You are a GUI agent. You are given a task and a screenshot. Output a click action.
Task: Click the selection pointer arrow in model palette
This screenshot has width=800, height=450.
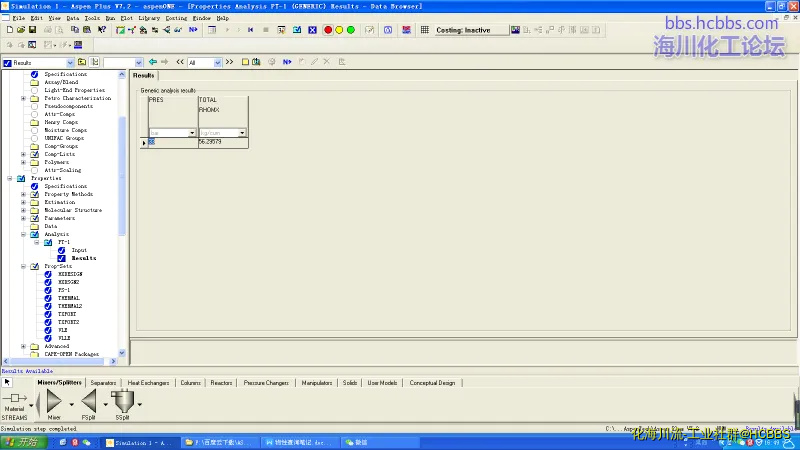pyautogui.click(x=7, y=382)
